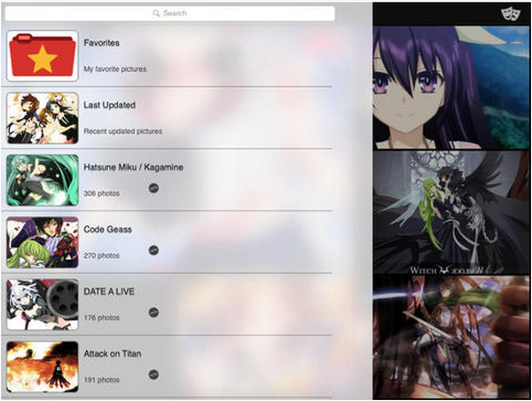Click the magnifier icon in search bar

pyautogui.click(x=156, y=13)
